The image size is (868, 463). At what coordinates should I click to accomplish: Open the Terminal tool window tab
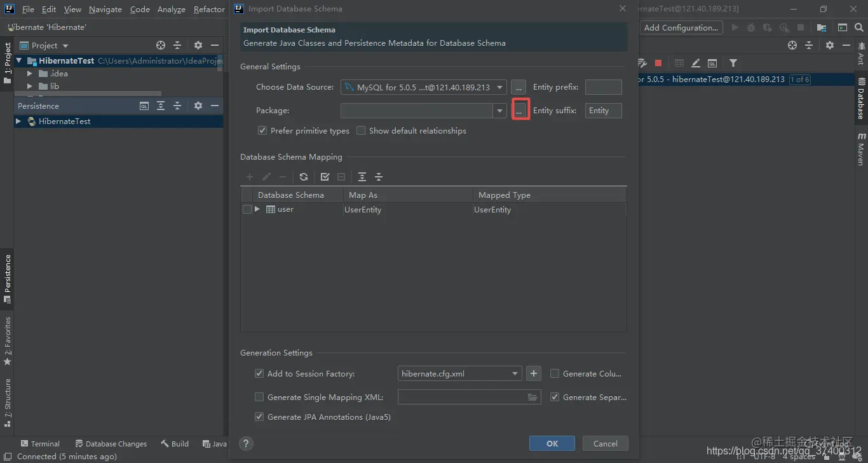[40, 444]
